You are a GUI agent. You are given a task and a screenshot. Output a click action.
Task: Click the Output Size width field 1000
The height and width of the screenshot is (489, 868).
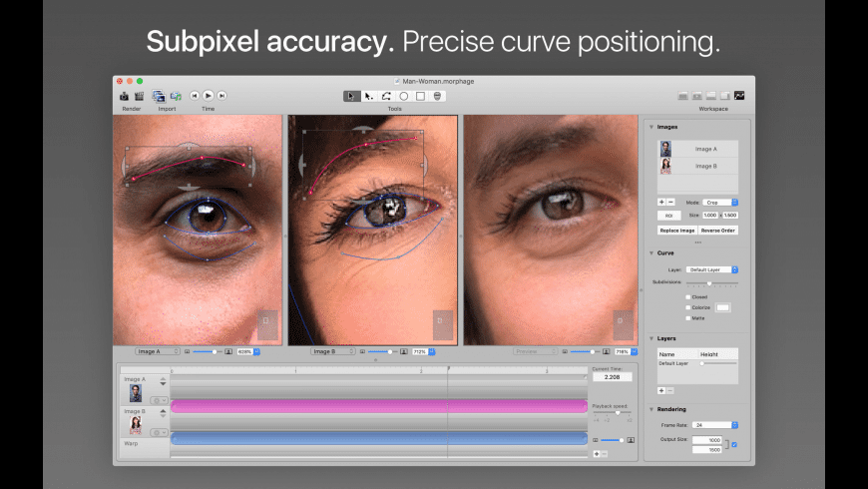pos(707,440)
